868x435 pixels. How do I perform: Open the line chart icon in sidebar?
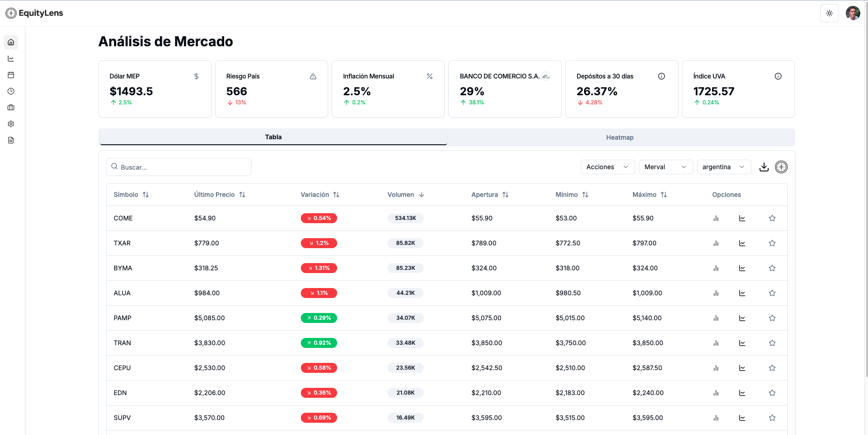[x=11, y=59]
